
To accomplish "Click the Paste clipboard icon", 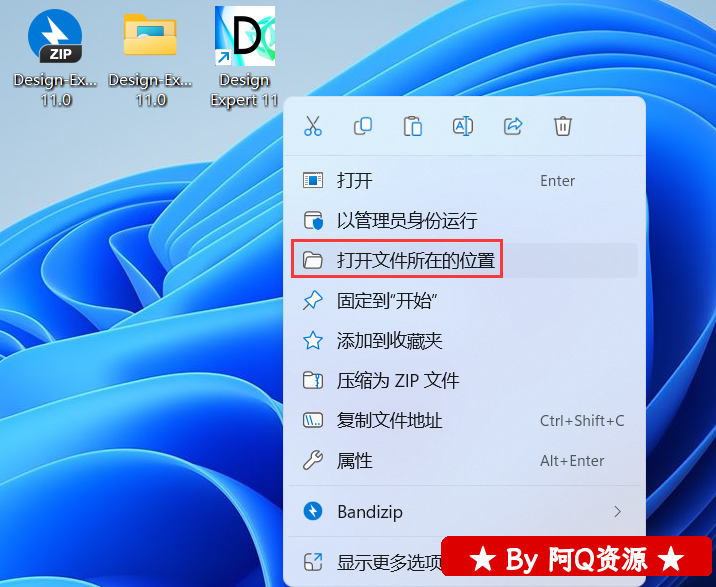I will (x=413, y=126).
